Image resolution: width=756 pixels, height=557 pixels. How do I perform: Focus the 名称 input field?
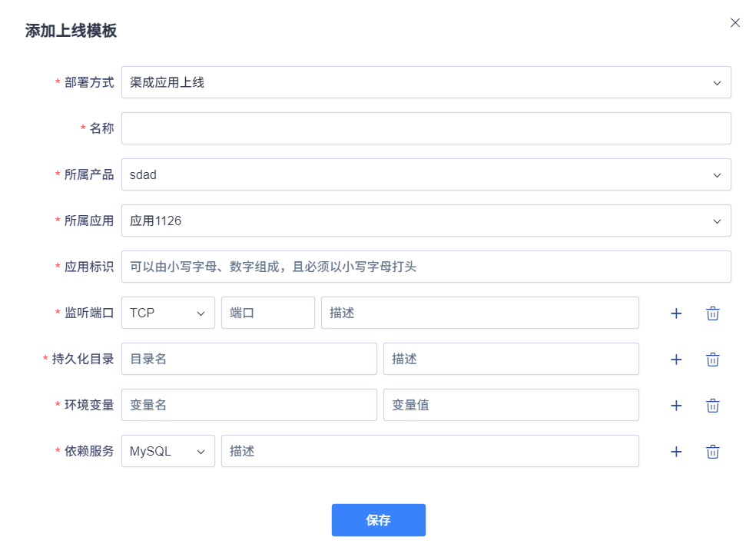click(x=426, y=128)
